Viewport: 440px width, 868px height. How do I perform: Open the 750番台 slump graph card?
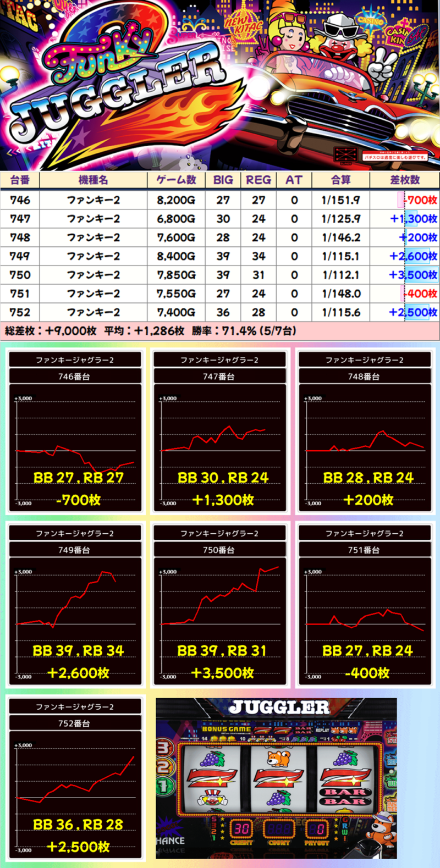tap(220, 605)
